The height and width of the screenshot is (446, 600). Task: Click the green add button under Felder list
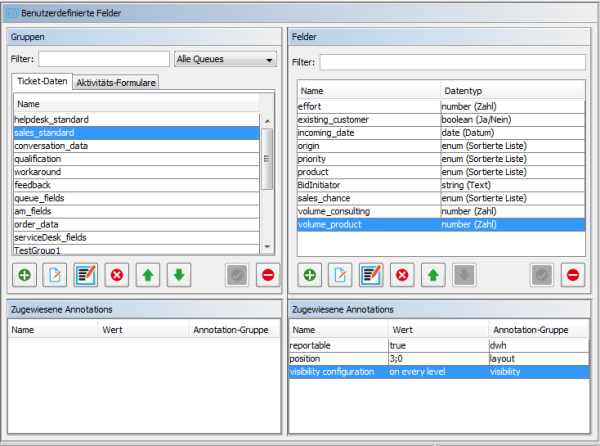pyautogui.click(x=310, y=274)
